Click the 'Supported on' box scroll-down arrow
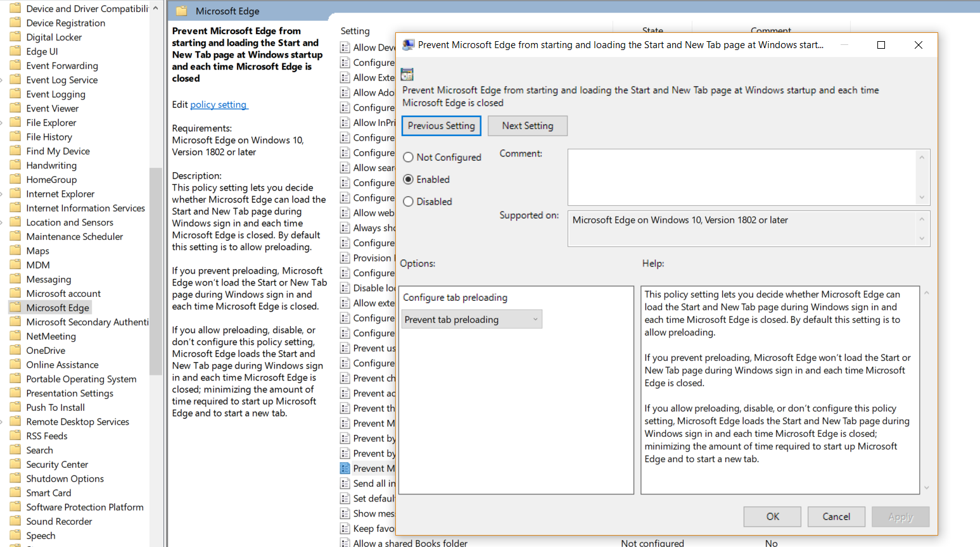980x547 pixels. pos(922,239)
